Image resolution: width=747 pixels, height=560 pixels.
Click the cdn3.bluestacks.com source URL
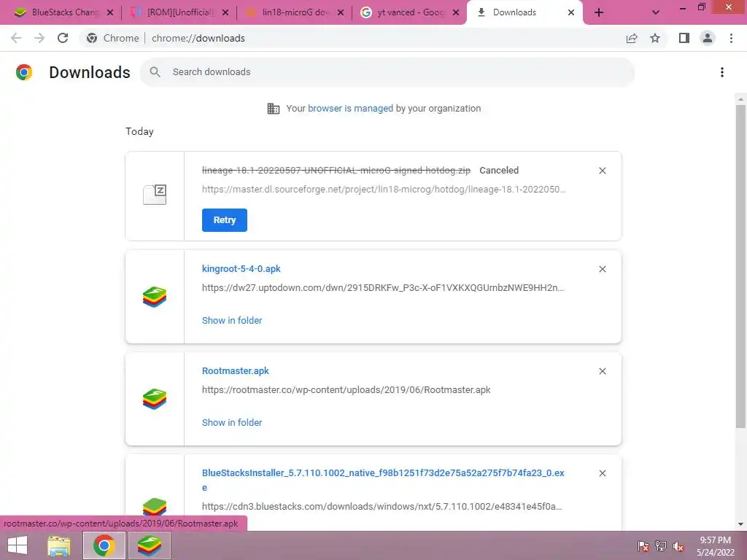pyautogui.click(x=382, y=507)
